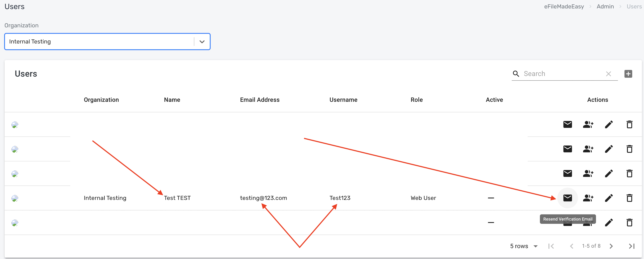The width and height of the screenshot is (644, 259).
Task: Open the Organization dropdown chevron
Action: [202, 42]
